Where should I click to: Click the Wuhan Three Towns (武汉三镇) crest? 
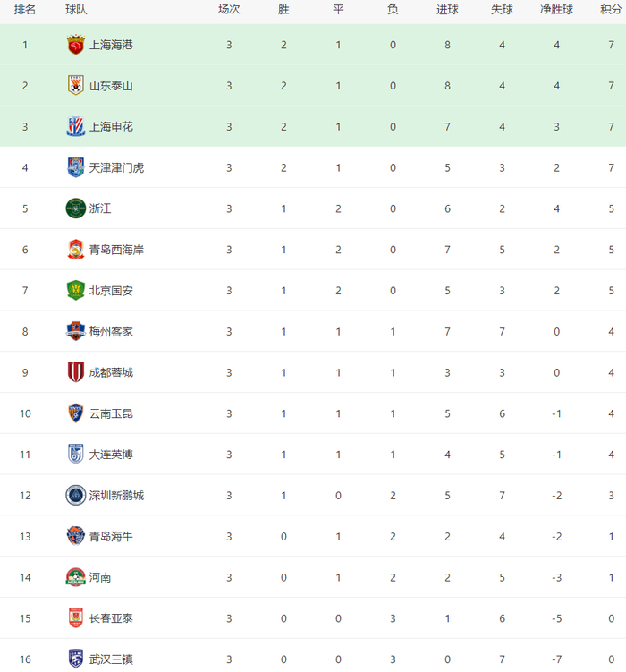(76, 659)
